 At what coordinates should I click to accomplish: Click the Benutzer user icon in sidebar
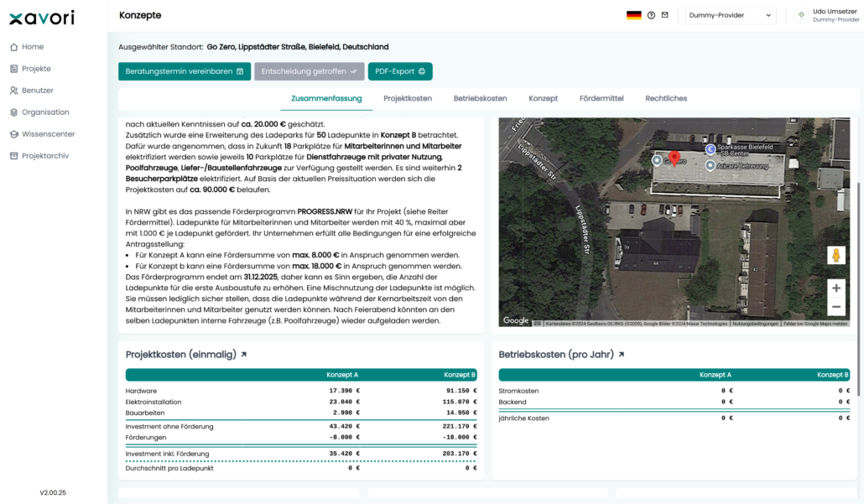[13, 91]
